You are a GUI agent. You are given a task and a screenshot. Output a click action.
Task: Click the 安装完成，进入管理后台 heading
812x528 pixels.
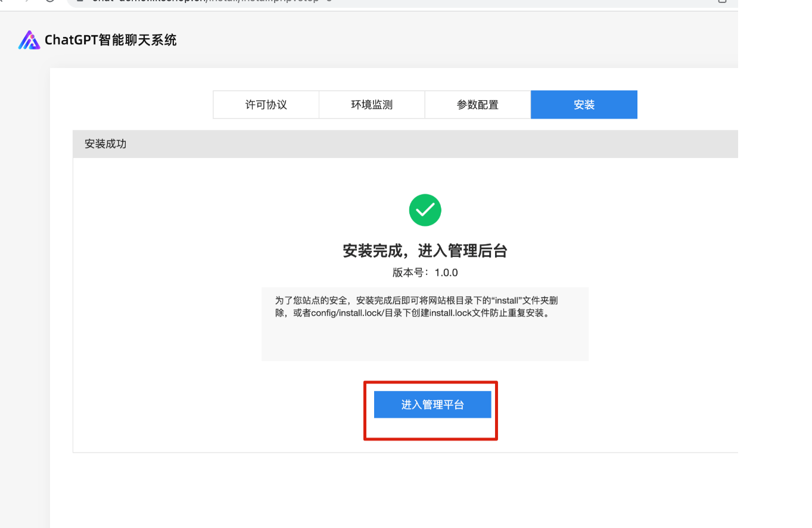tap(425, 251)
